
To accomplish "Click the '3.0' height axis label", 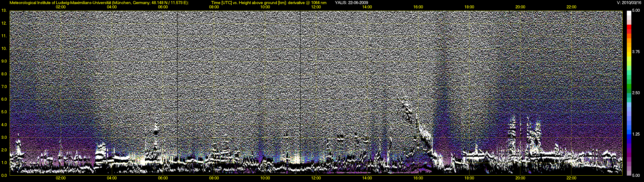I will [4, 137].
